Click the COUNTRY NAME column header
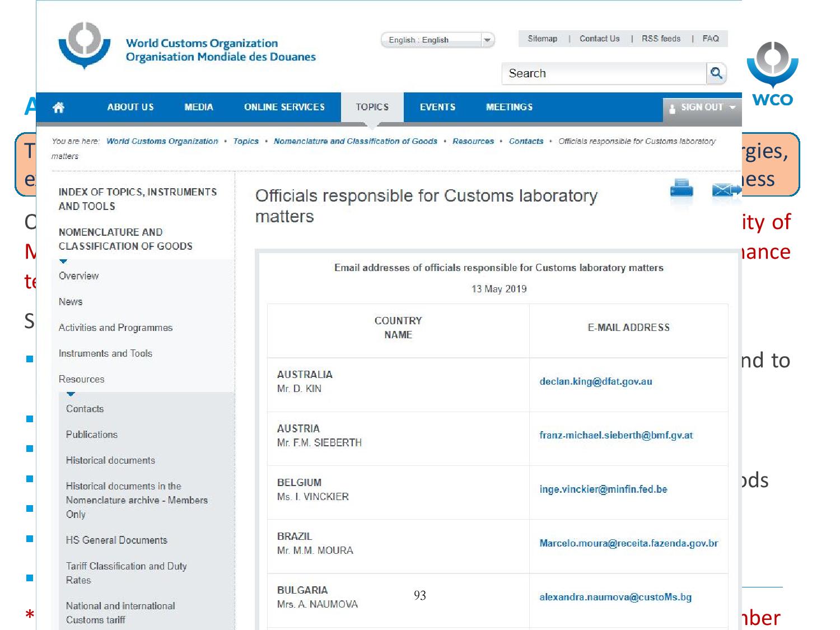840x630 pixels. click(x=398, y=328)
